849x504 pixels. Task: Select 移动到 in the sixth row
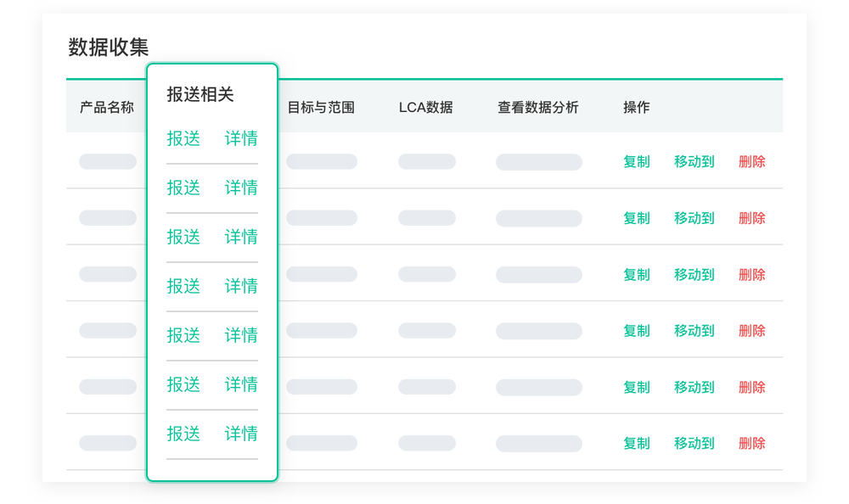point(694,444)
